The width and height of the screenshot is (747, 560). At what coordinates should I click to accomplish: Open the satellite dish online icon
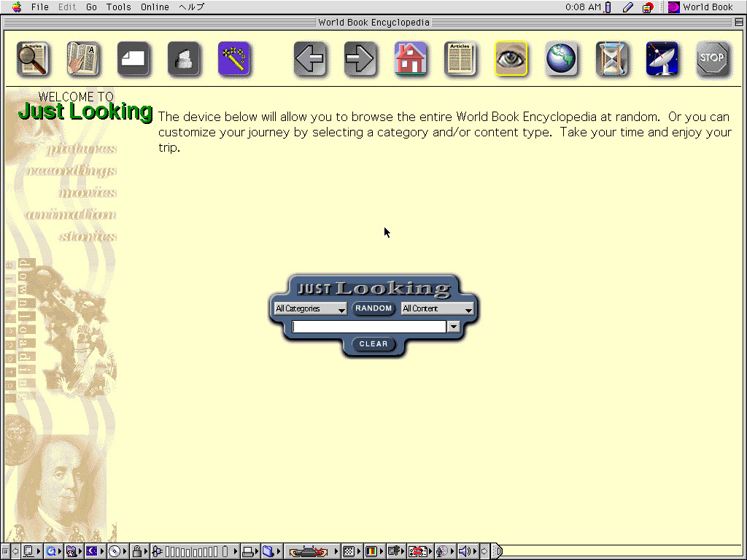point(662,59)
